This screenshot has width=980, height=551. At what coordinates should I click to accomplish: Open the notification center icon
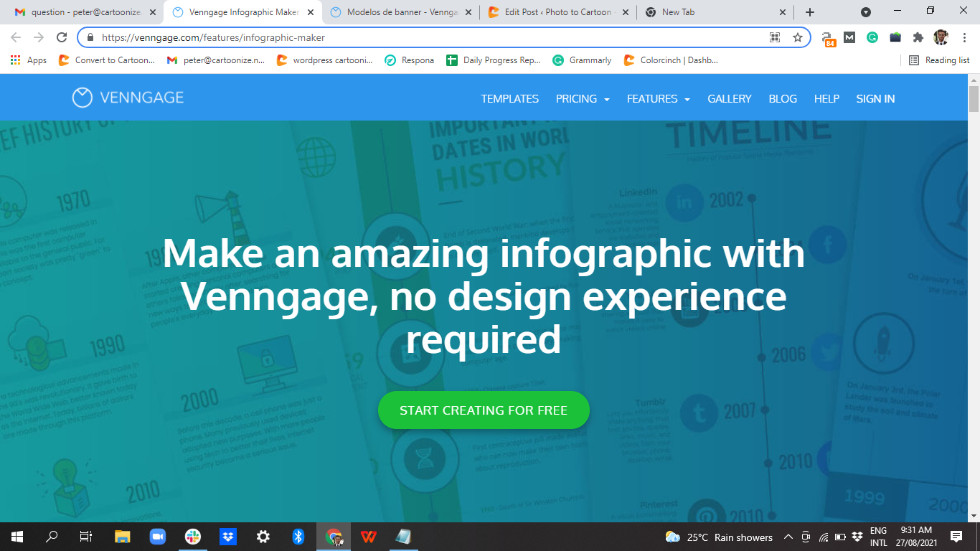pyautogui.click(x=956, y=537)
